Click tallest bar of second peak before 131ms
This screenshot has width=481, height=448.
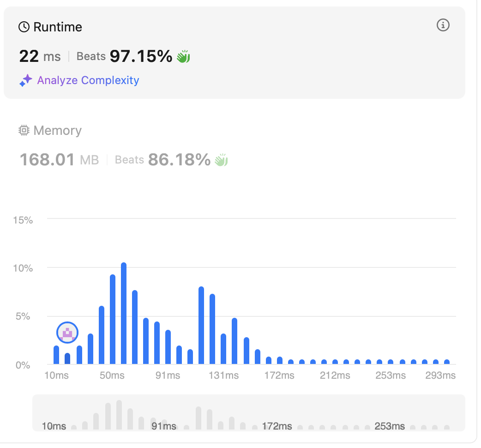(201, 326)
